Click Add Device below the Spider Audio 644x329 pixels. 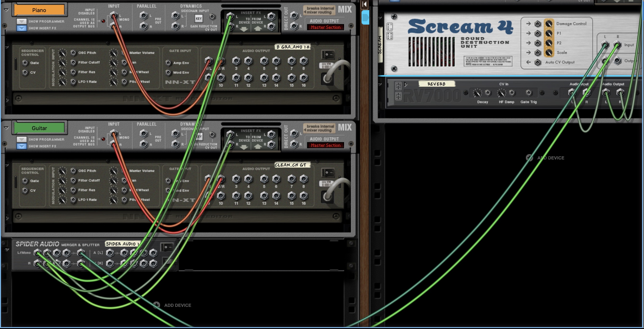coord(173,305)
